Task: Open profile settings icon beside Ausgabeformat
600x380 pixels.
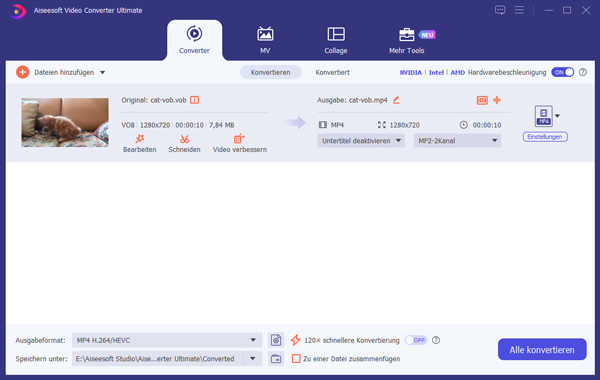Action: (x=276, y=340)
